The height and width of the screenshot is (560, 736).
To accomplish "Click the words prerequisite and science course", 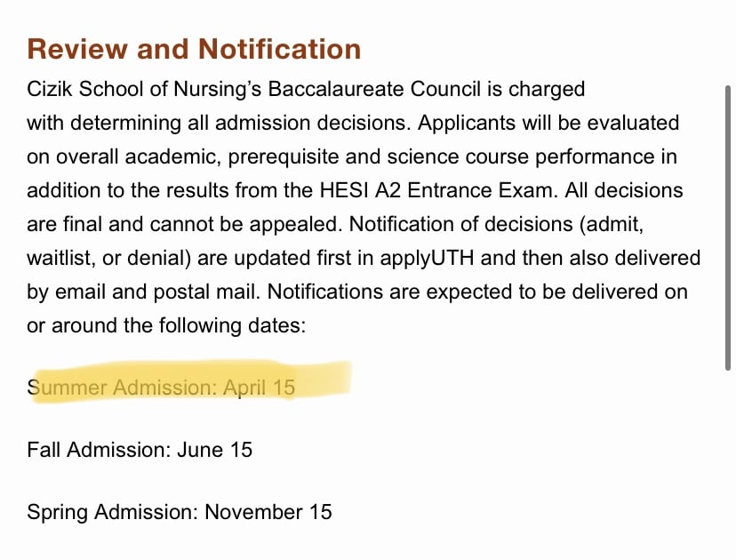I will pos(379,156).
